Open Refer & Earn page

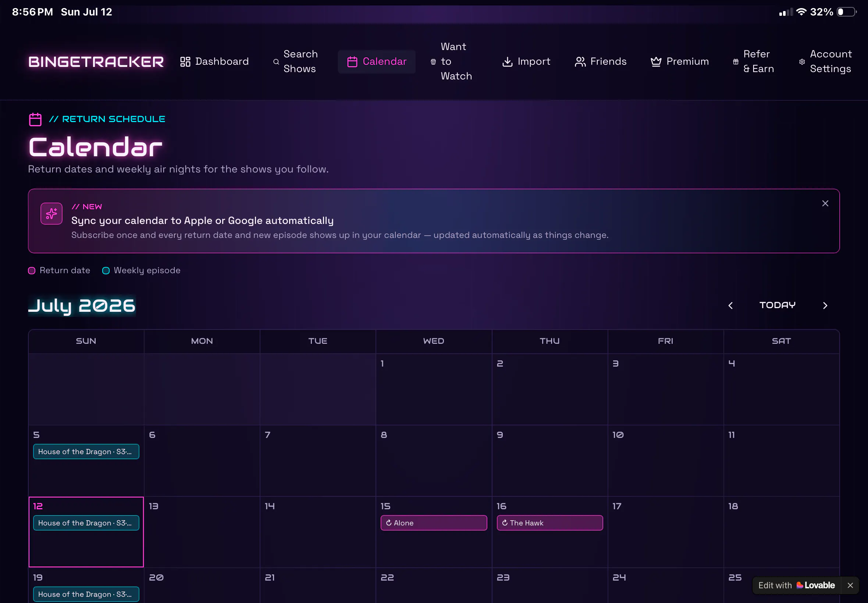pyautogui.click(x=754, y=61)
